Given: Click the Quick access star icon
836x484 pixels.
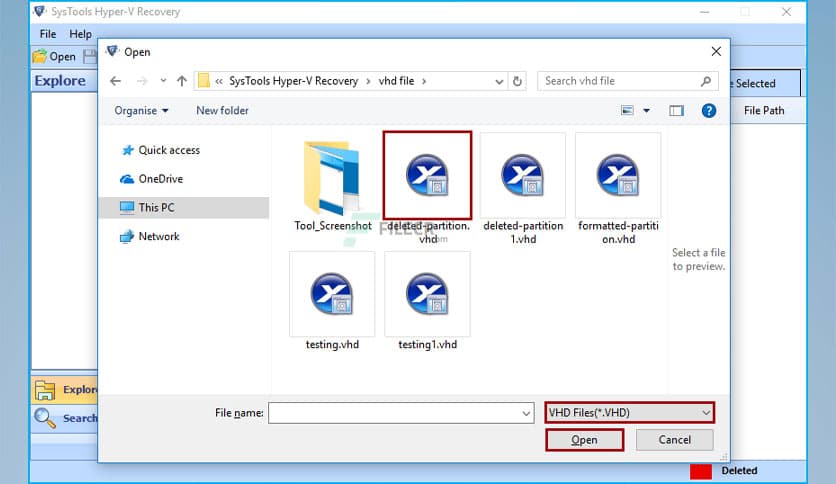Looking at the screenshot, I should coord(127,150).
